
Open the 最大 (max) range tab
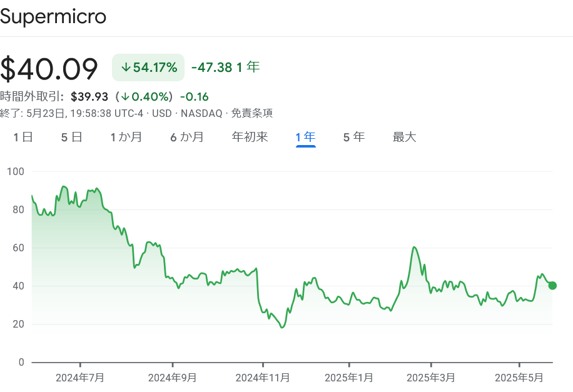[x=404, y=136]
